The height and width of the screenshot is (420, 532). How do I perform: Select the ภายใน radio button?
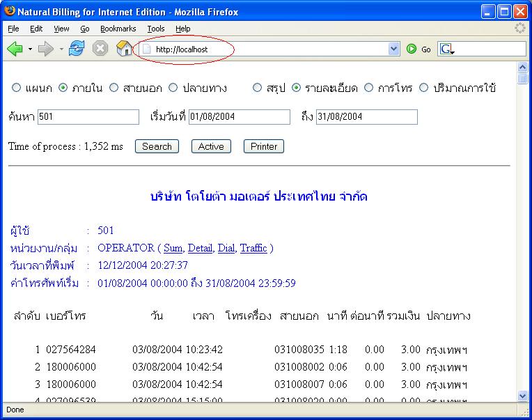tap(63, 88)
